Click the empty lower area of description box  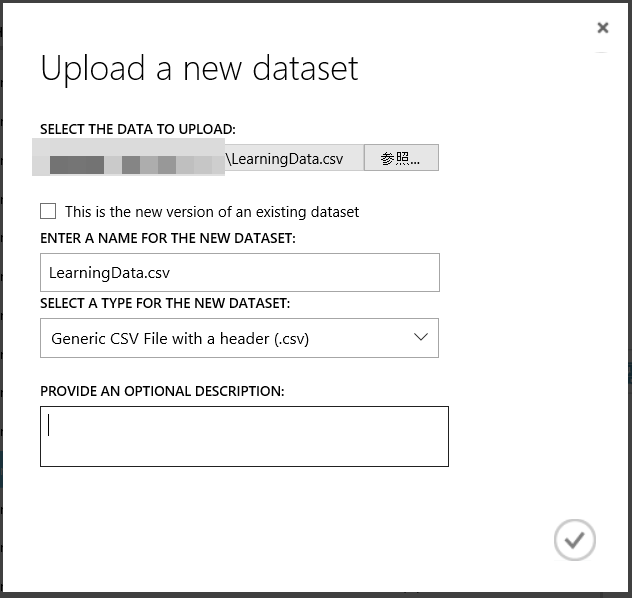coord(244,453)
